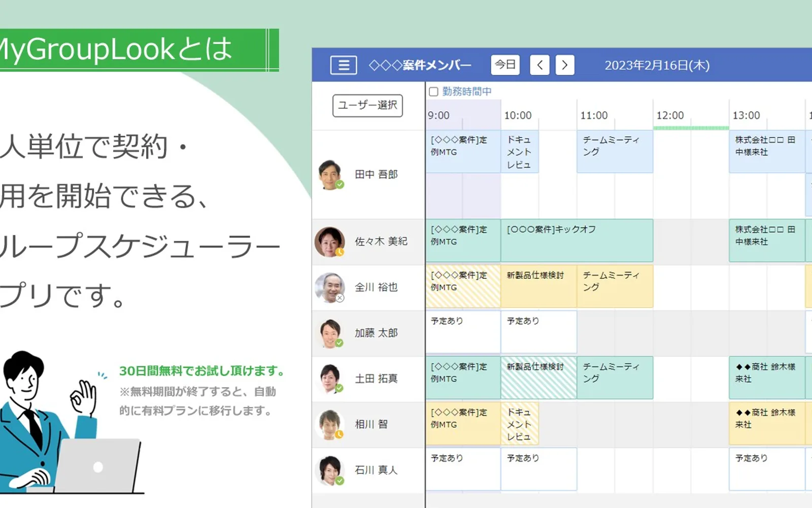
Task: Open 石川 真人's 13:00 予定あり block
Action: pos(767,469)
